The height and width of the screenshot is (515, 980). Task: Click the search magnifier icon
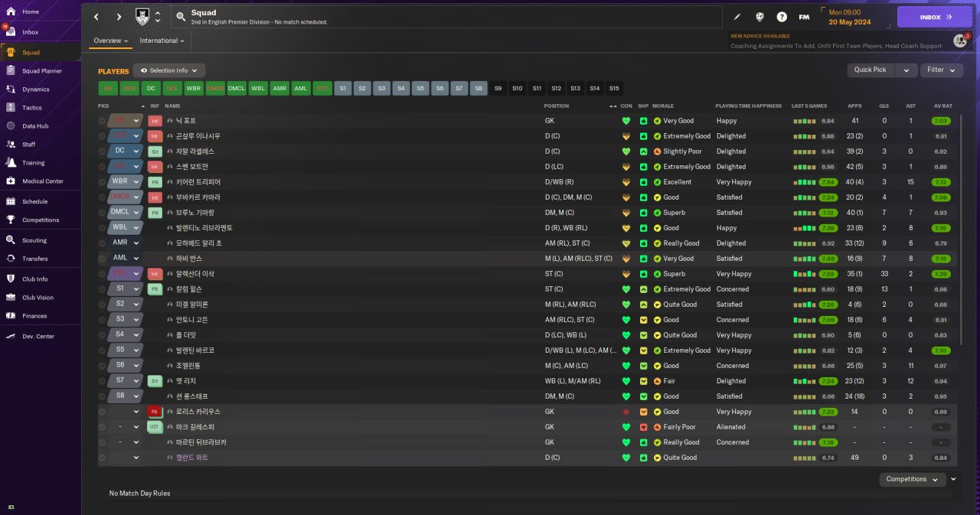click(x=180, y=16)
